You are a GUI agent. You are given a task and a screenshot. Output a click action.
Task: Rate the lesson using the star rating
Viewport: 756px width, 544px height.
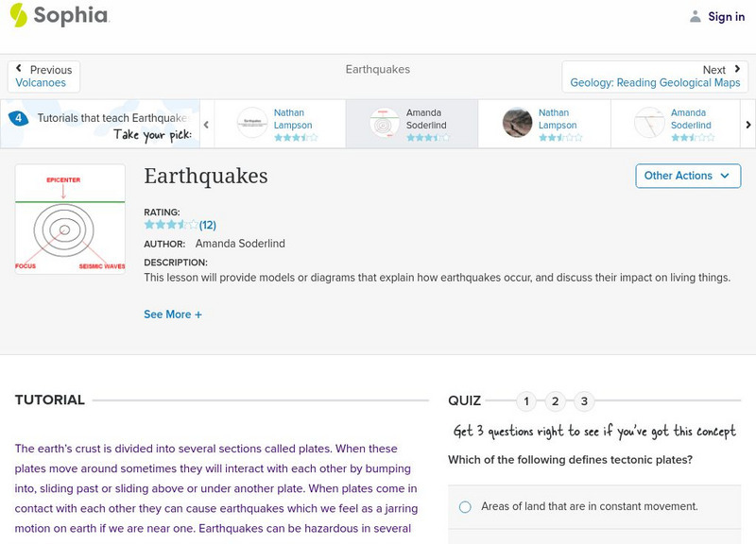point(170,225)
